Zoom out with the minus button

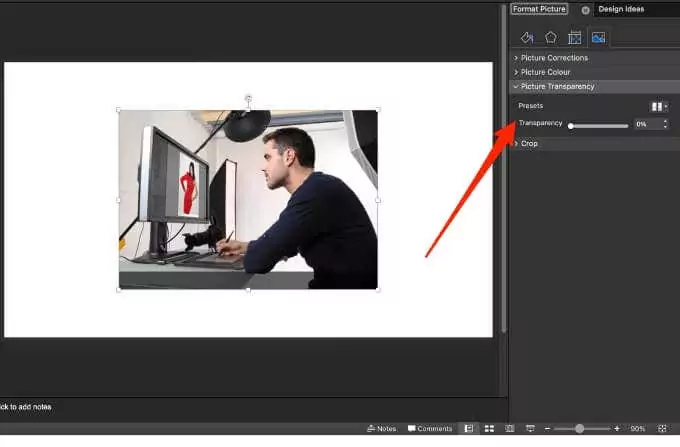click(x=547, y=429)
